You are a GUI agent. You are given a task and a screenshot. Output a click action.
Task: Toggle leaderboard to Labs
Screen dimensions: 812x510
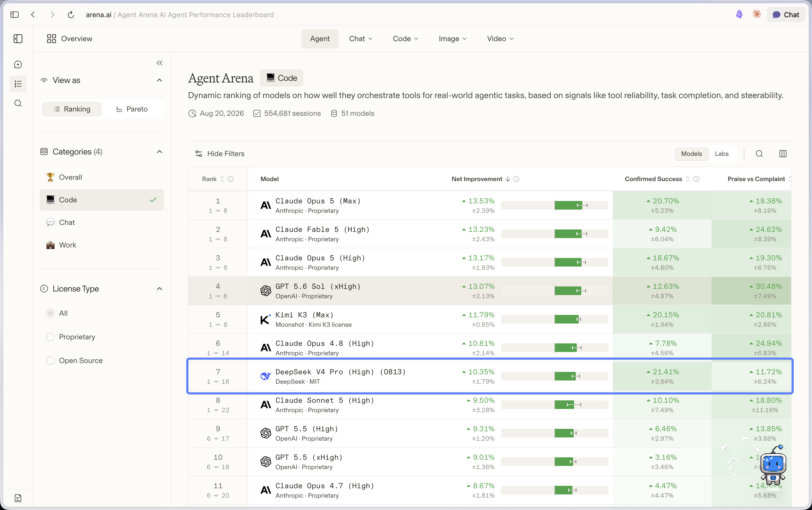(722, 154)
